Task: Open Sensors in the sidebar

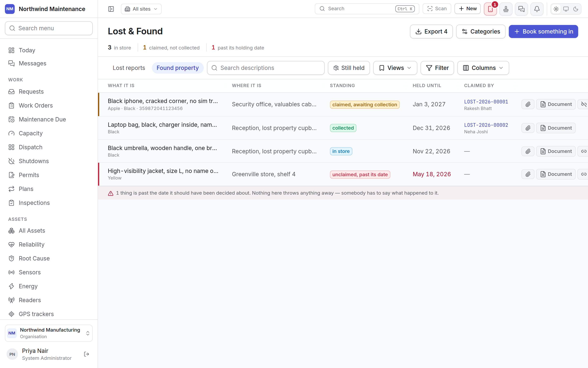Action: click(x=49, y=272)
